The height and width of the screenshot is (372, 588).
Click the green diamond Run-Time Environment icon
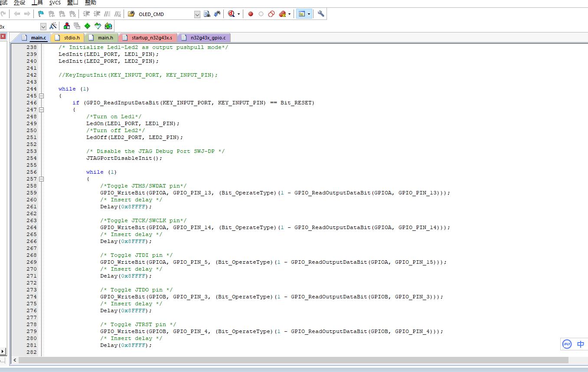88,26
